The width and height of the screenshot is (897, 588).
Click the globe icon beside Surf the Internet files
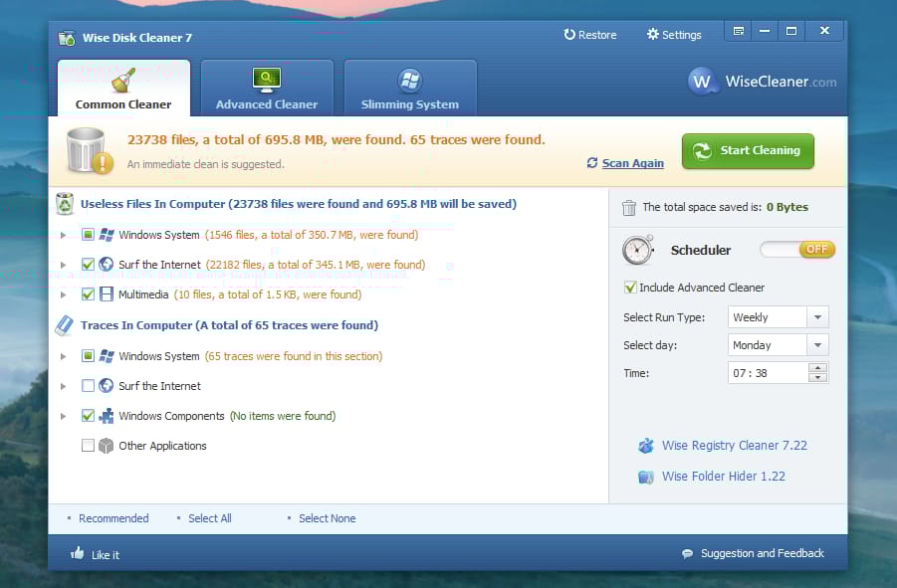pyautogui.click(x=106, y=264)
